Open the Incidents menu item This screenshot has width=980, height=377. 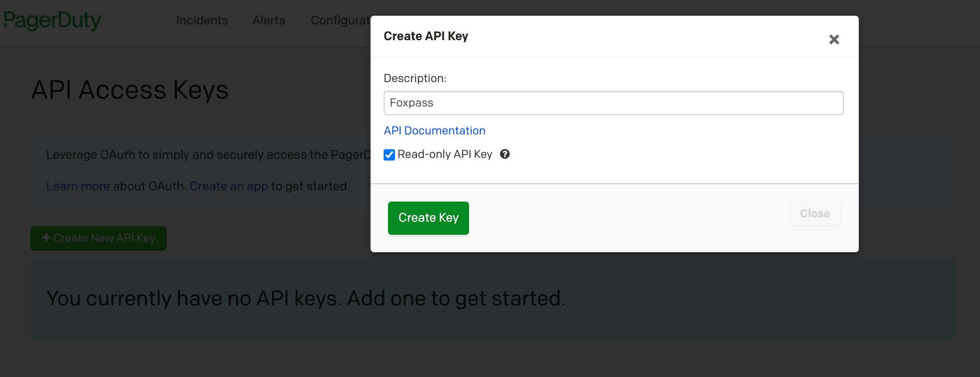(x=202, y=21)
